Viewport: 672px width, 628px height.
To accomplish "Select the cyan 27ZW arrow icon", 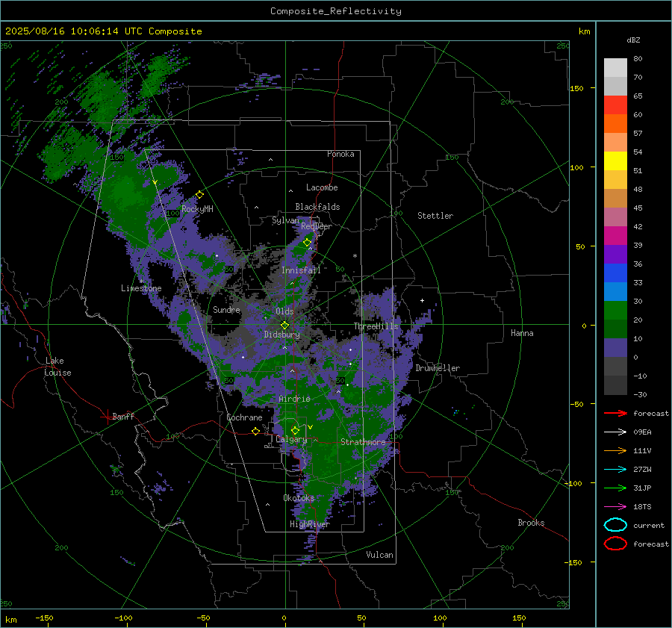I will click(x=615, y=470).
